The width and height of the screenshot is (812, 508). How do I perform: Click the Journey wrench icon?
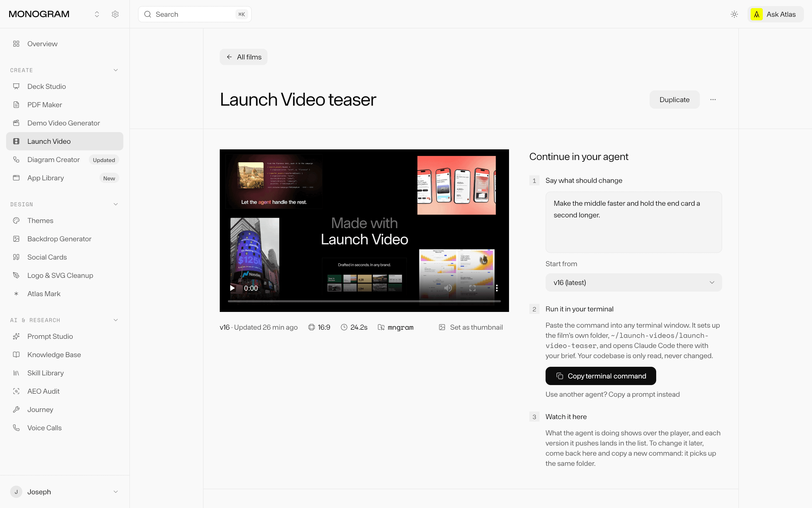click(x=16, y=409)
